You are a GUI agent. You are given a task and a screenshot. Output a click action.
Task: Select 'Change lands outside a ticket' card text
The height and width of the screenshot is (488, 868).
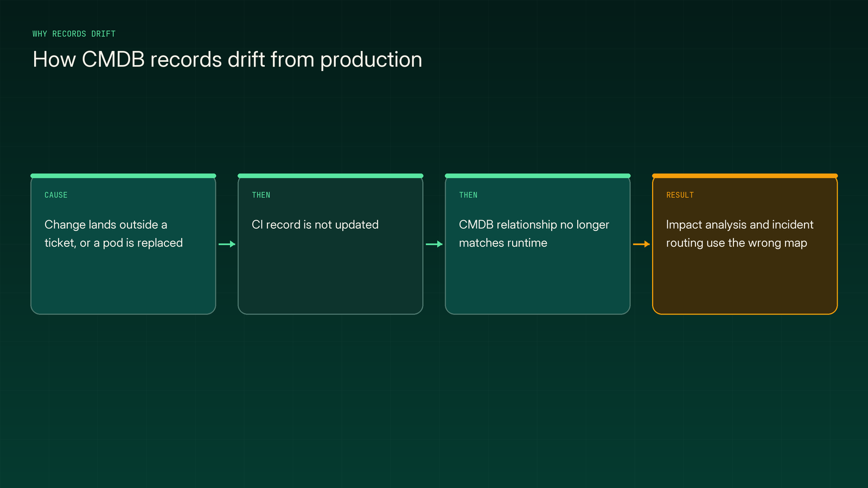(113, 234)
